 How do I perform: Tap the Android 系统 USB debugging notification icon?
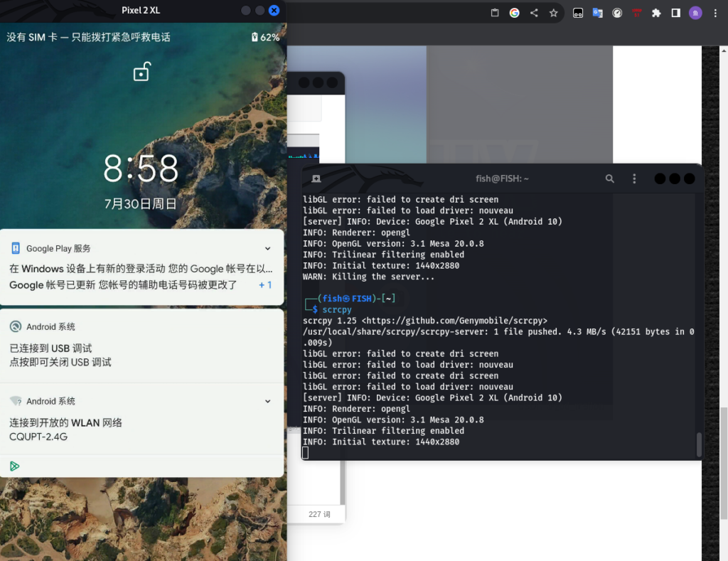(x=16, y=326)
